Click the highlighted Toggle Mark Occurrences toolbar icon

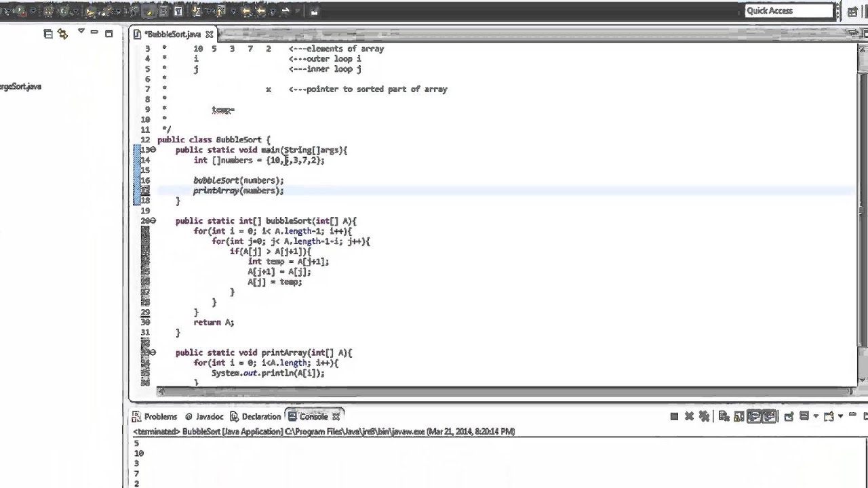tap(149, 12)
